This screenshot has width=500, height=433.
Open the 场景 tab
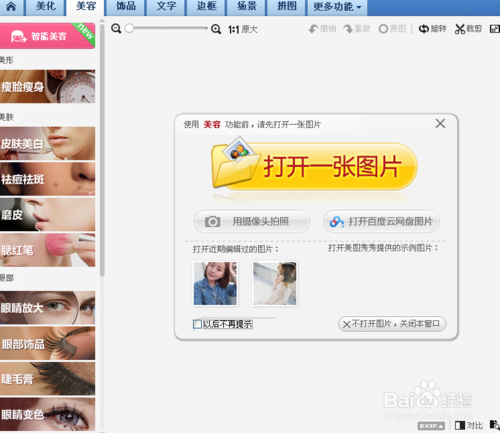(x=247, y=6)
